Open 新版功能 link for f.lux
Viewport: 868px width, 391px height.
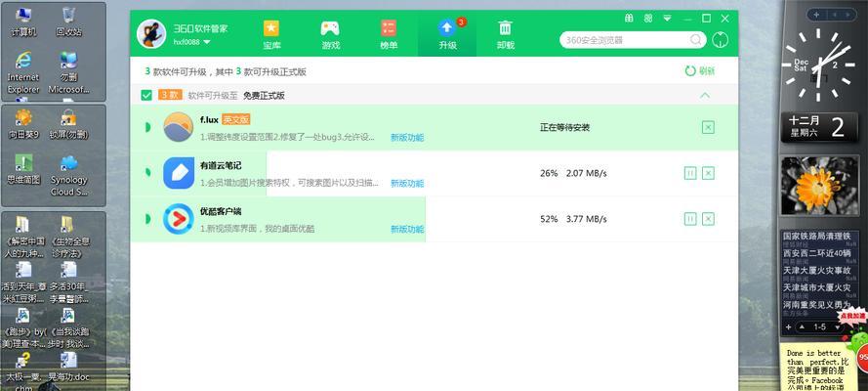407,138
